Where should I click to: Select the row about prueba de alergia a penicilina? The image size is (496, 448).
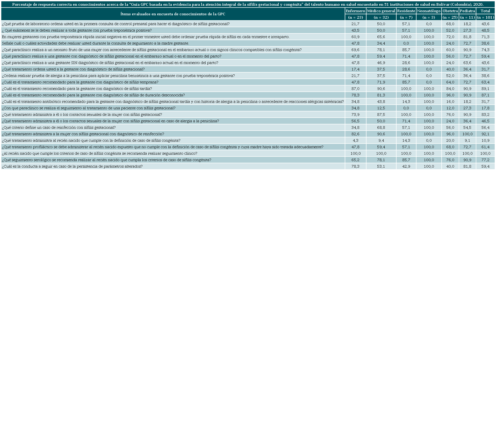(x=118, y=76)
